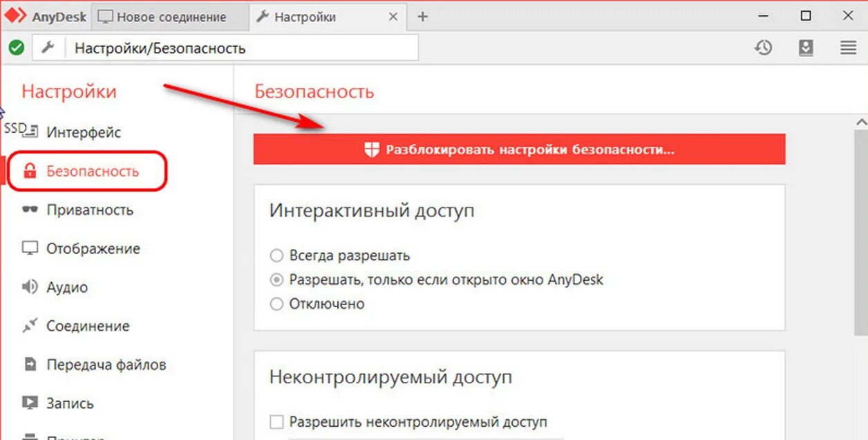Open the address book icon
The width and height of the screenshot is (868, 440).
click(806, 48)
